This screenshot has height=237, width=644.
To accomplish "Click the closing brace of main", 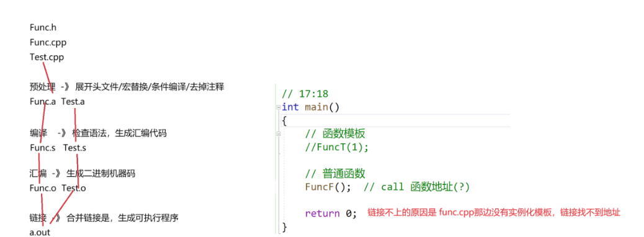I will (285, 227).
